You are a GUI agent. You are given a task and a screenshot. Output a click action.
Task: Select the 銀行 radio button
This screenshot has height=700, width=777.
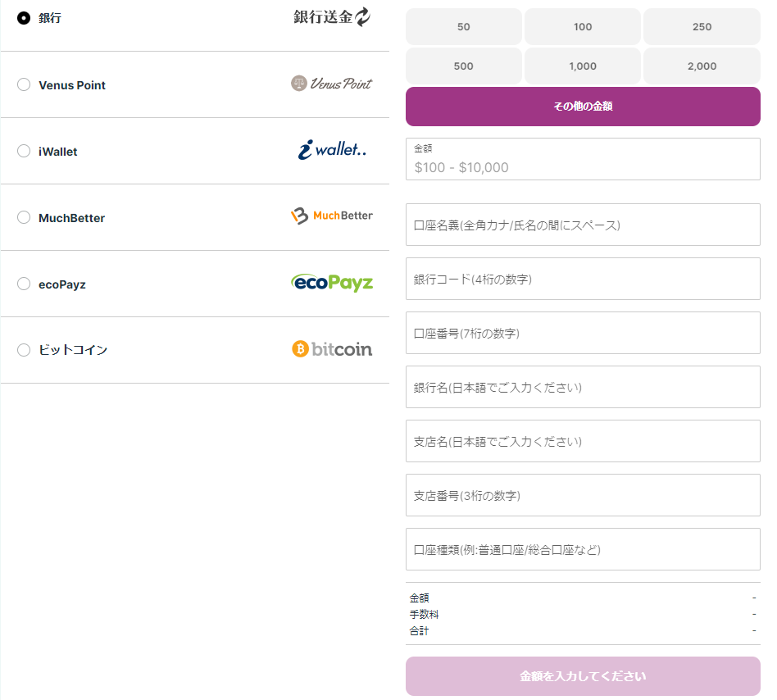(24, 18)
